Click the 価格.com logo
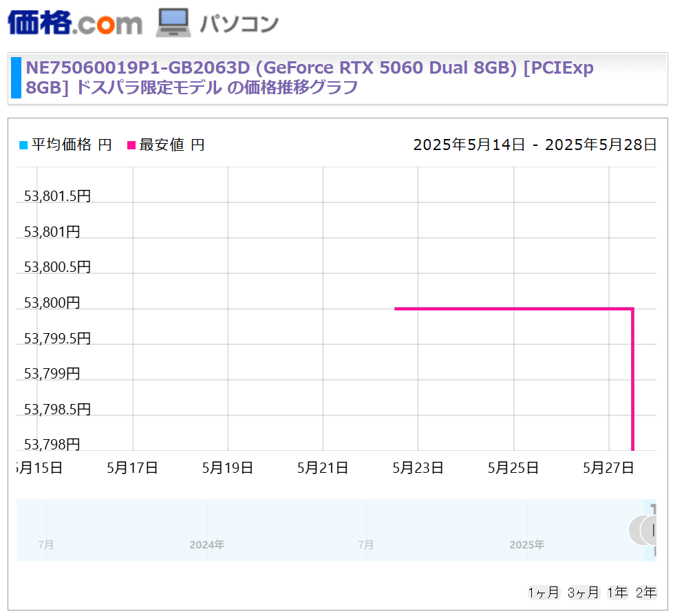This screenshot has width=673, height=616. (x=75, y=23)
